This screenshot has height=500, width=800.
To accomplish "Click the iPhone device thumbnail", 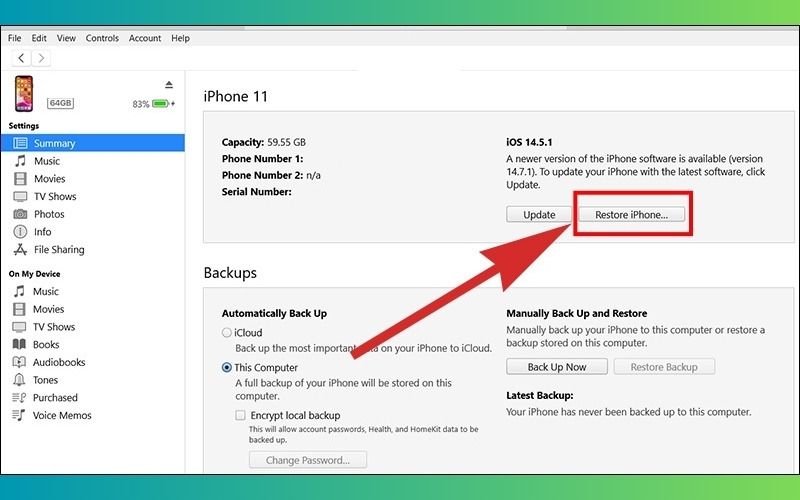I will (24, 93).
